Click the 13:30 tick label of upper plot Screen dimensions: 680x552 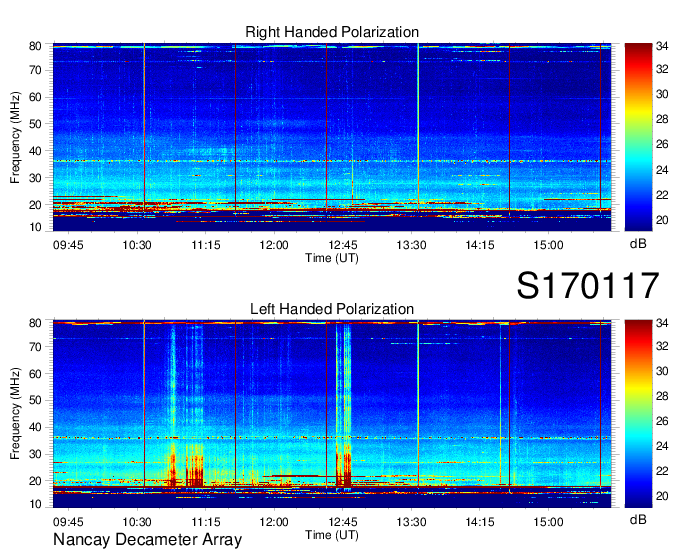411,245
